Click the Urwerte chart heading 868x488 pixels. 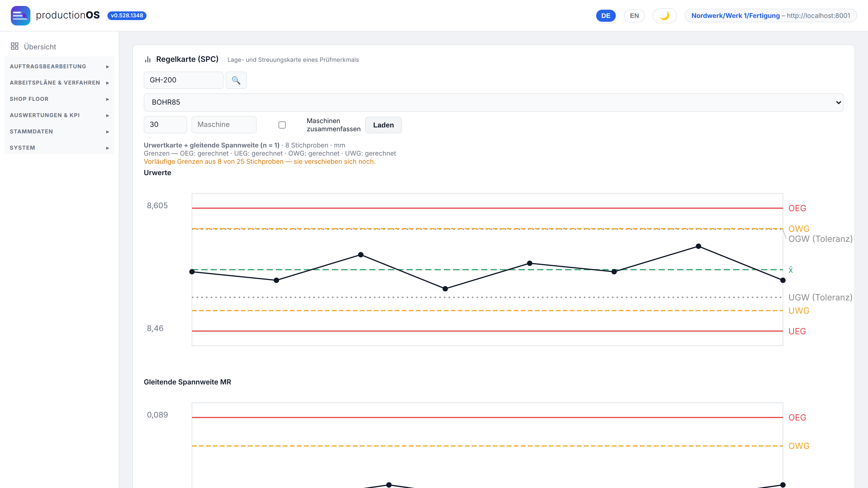157,173
